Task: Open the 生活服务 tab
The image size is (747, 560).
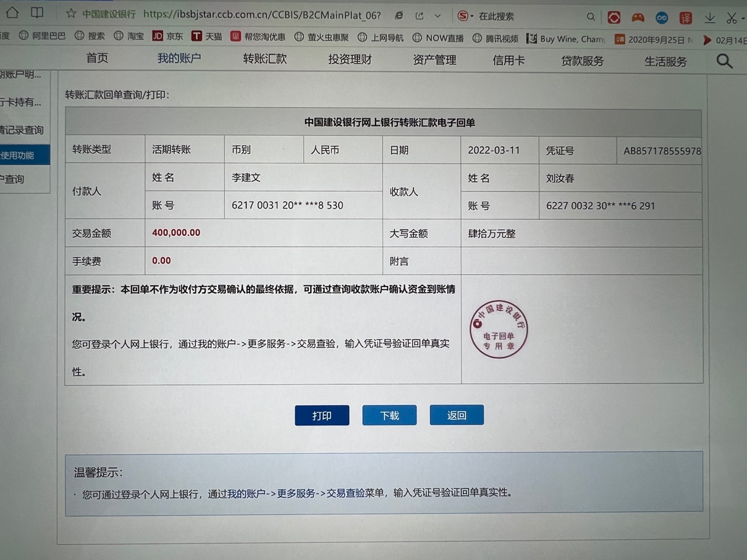Action: tap(665, 62)
